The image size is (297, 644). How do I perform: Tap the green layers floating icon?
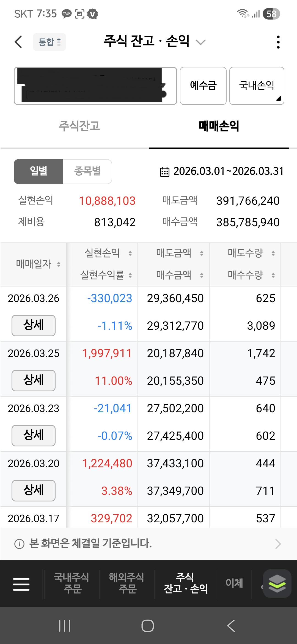(277, 583)
